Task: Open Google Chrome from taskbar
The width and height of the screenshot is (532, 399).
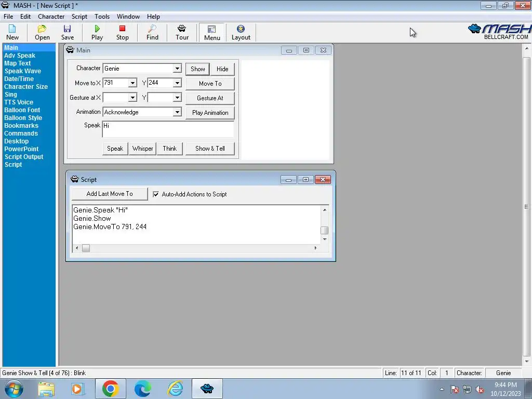Action: click(110, 389)
